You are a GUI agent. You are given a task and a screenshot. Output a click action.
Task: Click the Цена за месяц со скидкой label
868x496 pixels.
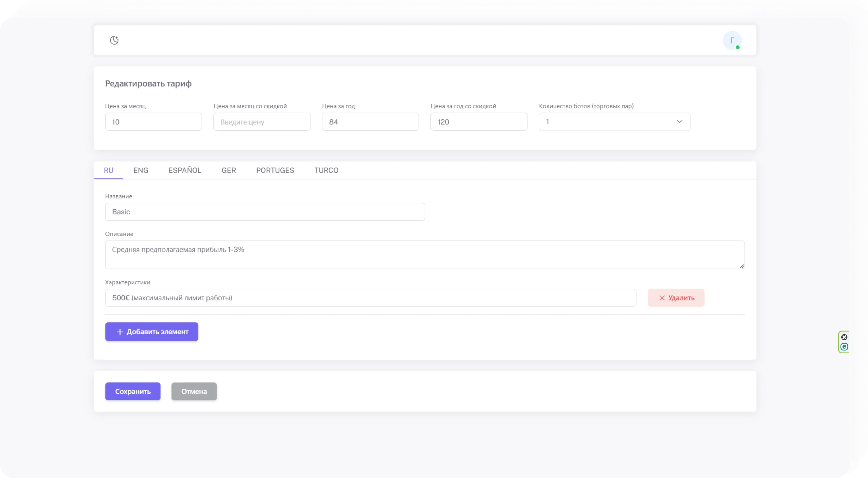tap(250, 106)
